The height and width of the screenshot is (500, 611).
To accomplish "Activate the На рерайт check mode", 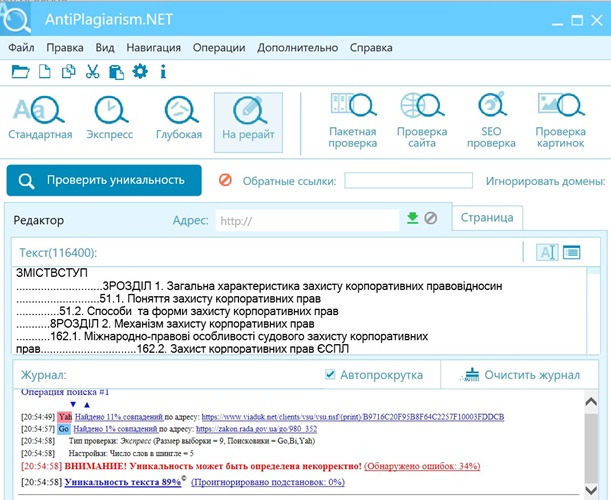I will coord(248,122).
